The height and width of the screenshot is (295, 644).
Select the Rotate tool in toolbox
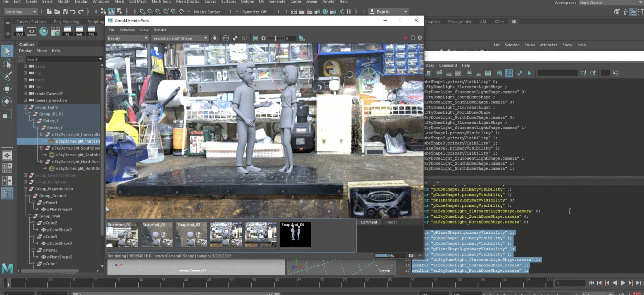[7, 101]
